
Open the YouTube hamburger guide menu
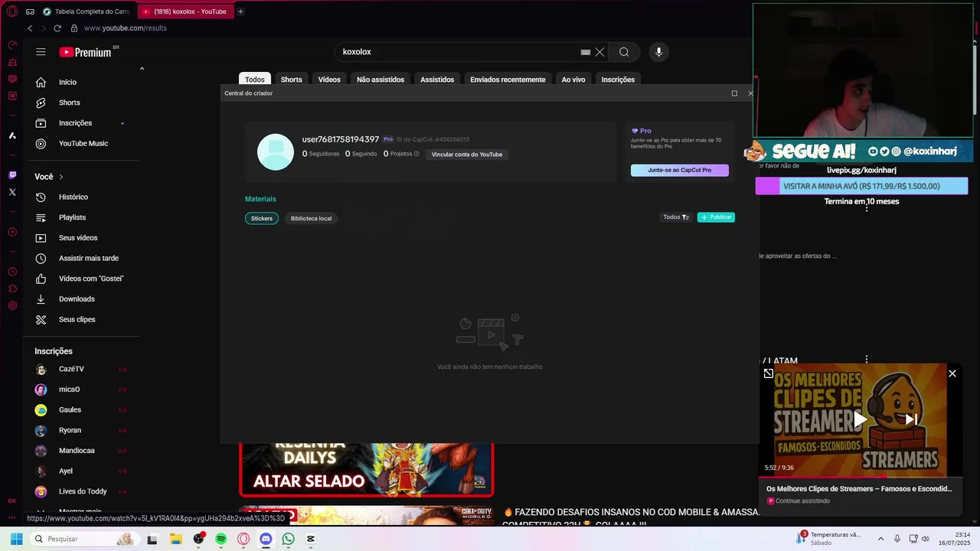[x=41, y=52]
